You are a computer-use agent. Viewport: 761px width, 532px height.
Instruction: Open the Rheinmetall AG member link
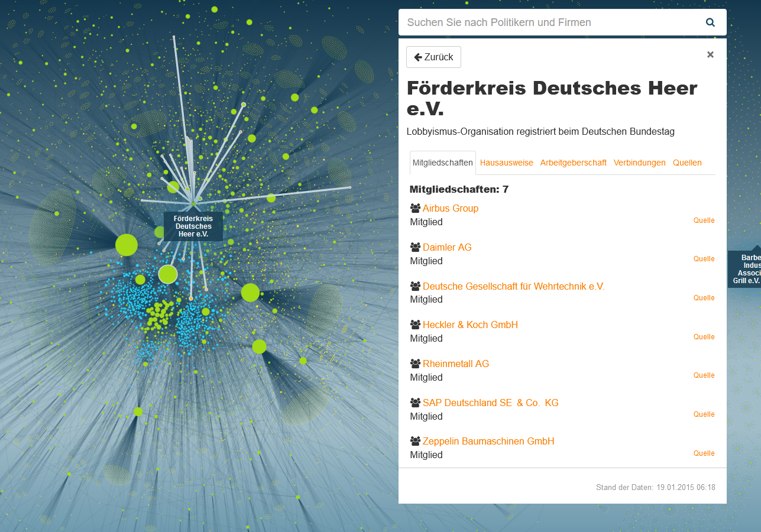pyautogui.click(x=456, y=364)
